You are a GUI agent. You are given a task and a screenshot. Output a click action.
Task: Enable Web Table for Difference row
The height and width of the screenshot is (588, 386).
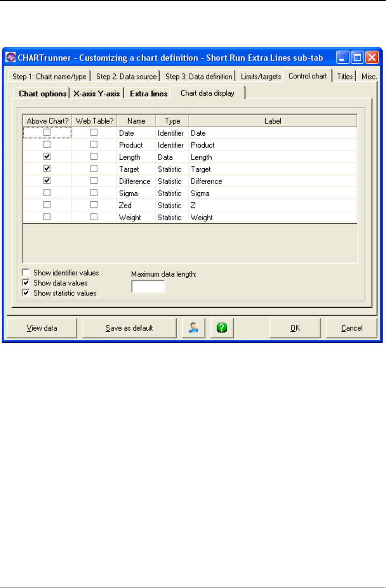pyautogui.click(x=94, y=181)
